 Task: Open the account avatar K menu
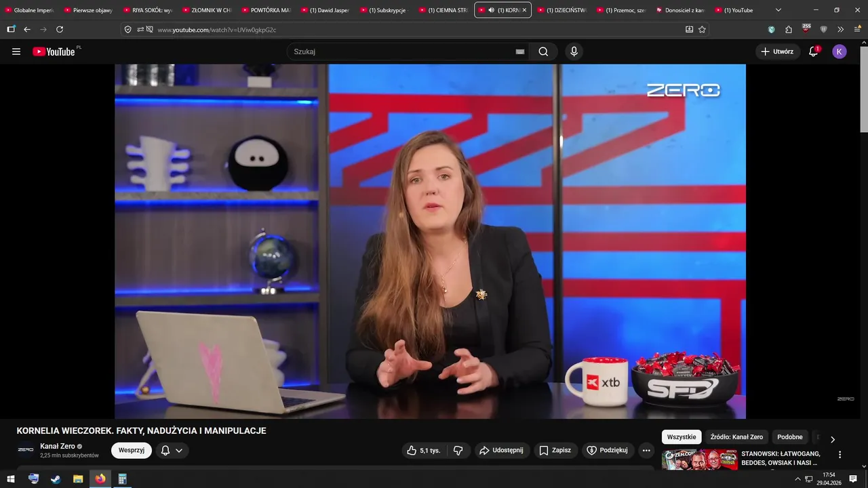[840, 52]
